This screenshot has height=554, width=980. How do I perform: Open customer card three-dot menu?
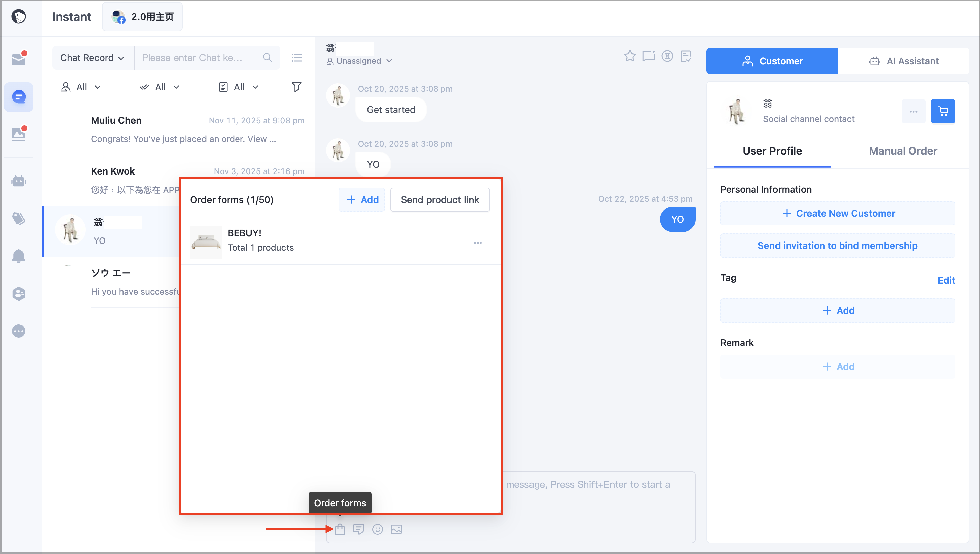pos(913,111)
